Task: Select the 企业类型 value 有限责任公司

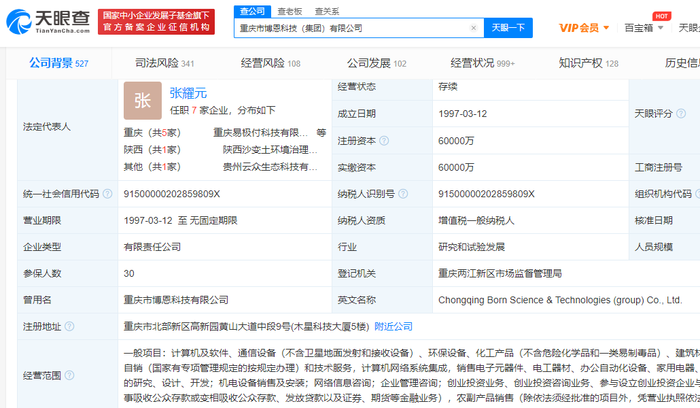Action: click(152, 247)
